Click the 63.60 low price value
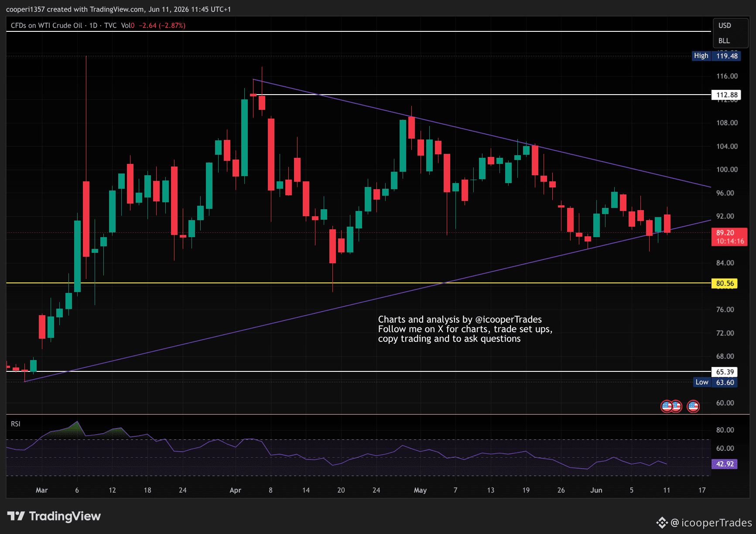756x534 pixels. pyautogui.click(x=725, y=382)
